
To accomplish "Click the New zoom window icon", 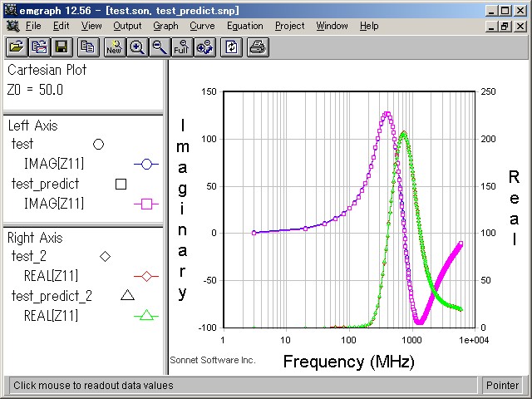I will click(115, 47).
